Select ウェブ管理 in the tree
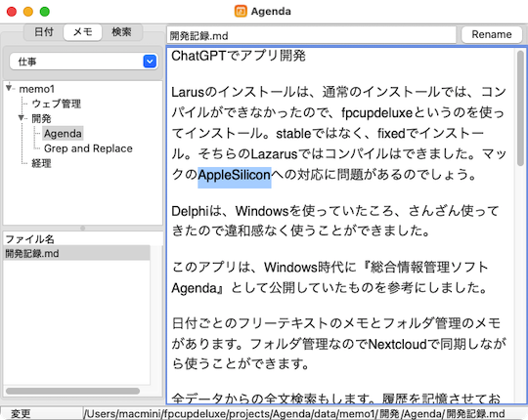The height and width of the screenshot is (420, 528). coord(57,104)
